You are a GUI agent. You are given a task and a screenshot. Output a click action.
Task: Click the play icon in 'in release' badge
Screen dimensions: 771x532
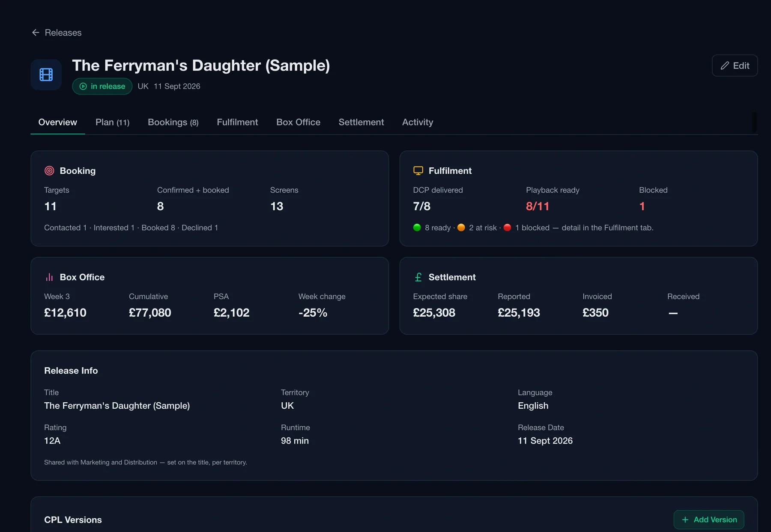click(x=83, y=86)
